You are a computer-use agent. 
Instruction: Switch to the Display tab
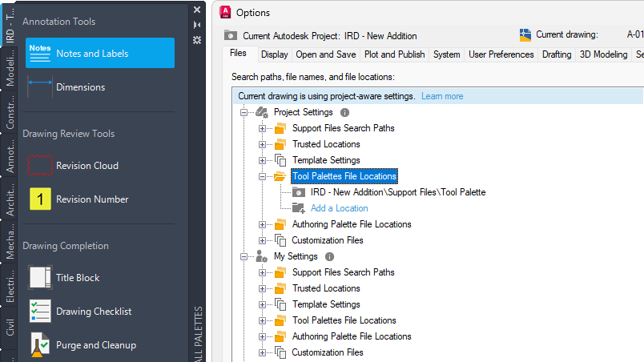[275, 54]
